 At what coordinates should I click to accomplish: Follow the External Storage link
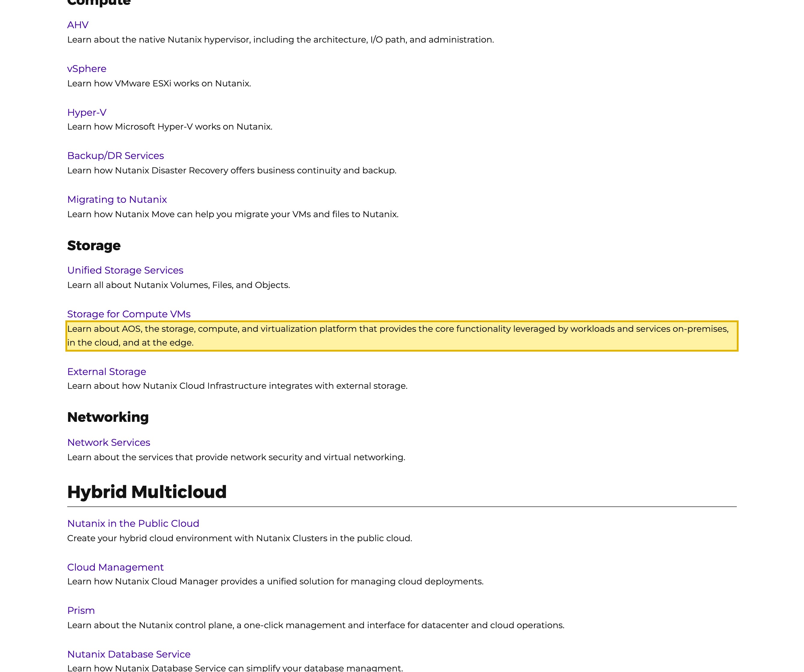[x=106, y=371]
